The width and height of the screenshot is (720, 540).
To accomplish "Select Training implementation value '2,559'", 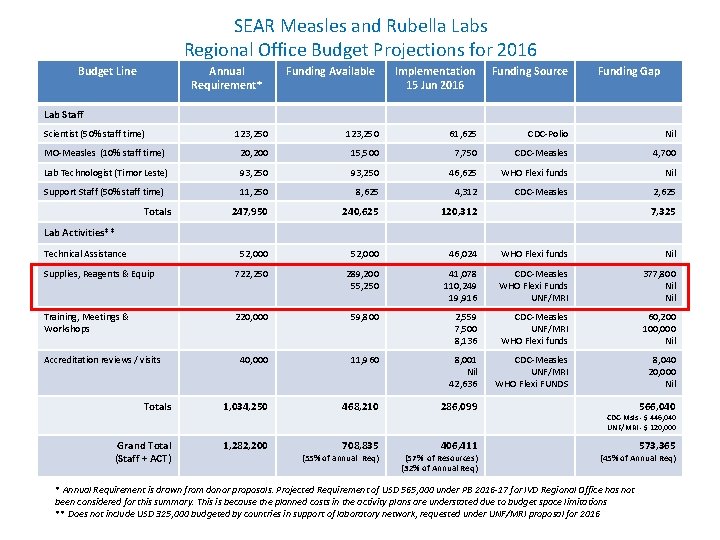I will [x=466, y=317].
